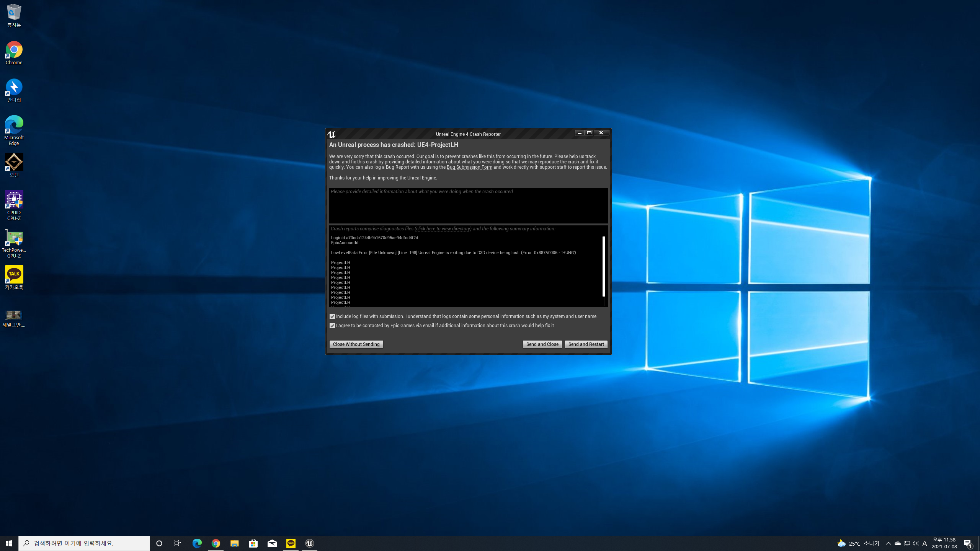Click the 'Close Without Sending' button
The image size is (980, 551).
tap(356, 344)
